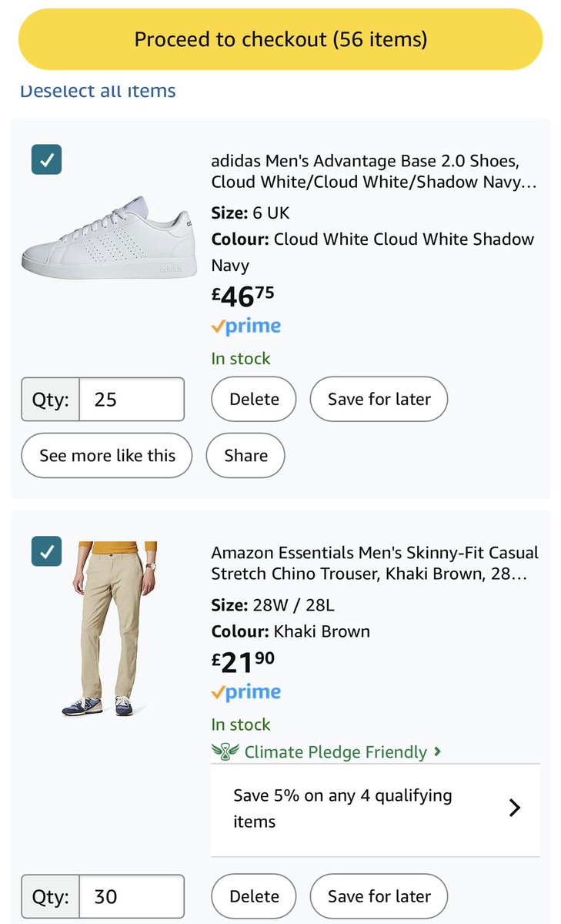Click the quantity field showing 30

click(x=132, y=896)
